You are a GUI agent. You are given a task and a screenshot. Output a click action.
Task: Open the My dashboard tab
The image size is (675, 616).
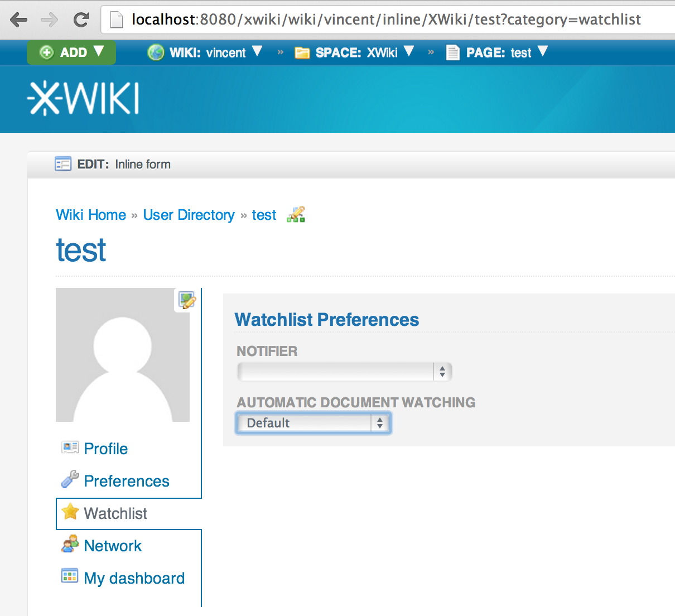tap(134, 578)
